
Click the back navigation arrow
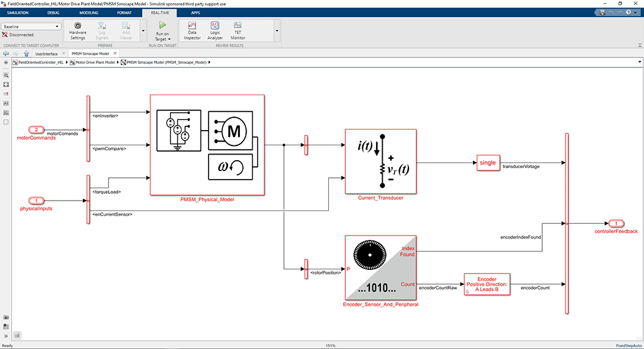pyautogui.click(x=6, y=53)
